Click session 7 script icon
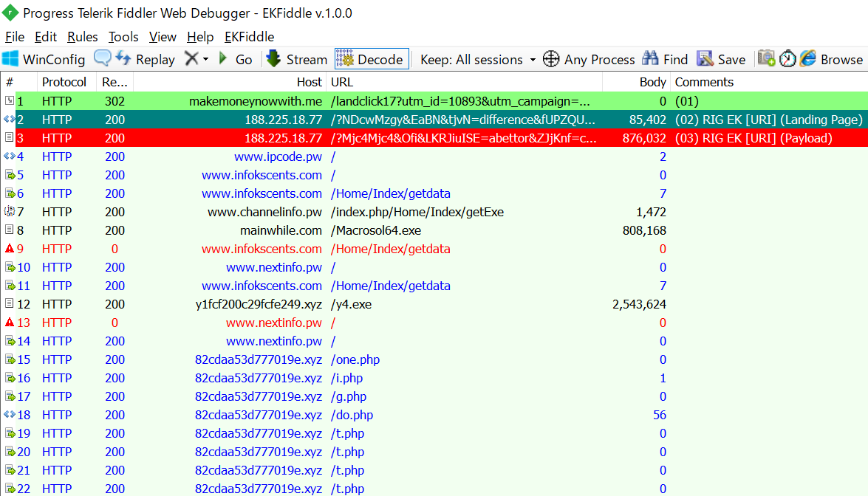868x496 pixels. 10,211
